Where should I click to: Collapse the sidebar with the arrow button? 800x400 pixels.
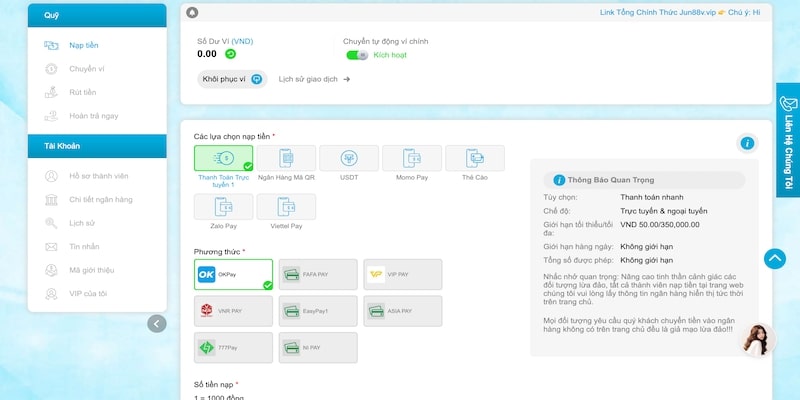157,323
